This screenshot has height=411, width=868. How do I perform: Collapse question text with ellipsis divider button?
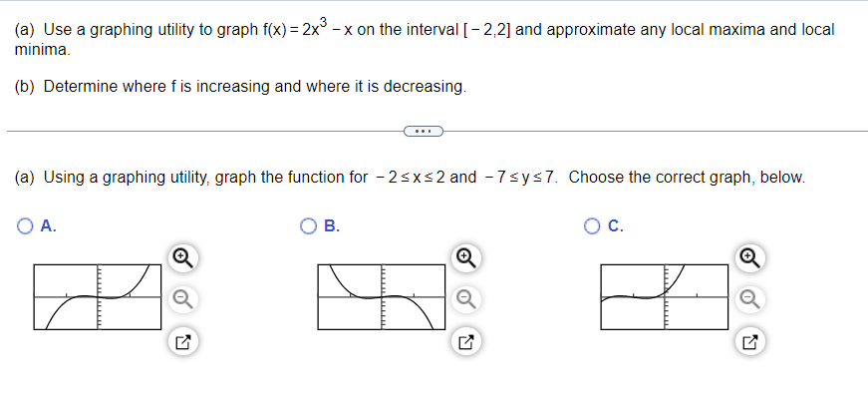click(x=424, y=132)
